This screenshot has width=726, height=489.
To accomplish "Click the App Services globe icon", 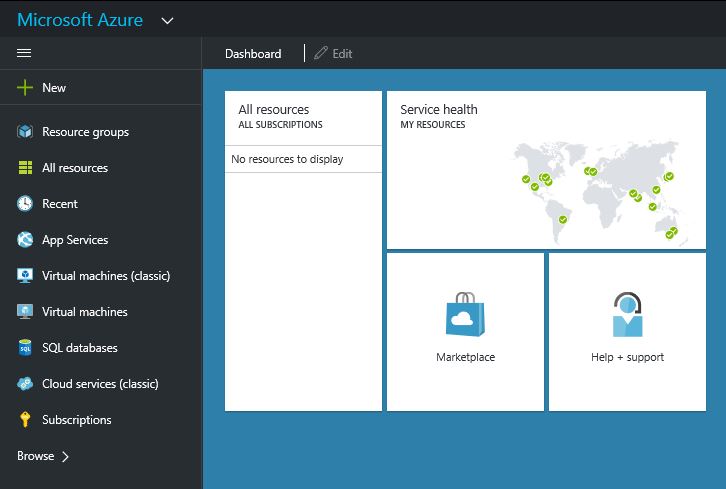I will tap(25, 239).
